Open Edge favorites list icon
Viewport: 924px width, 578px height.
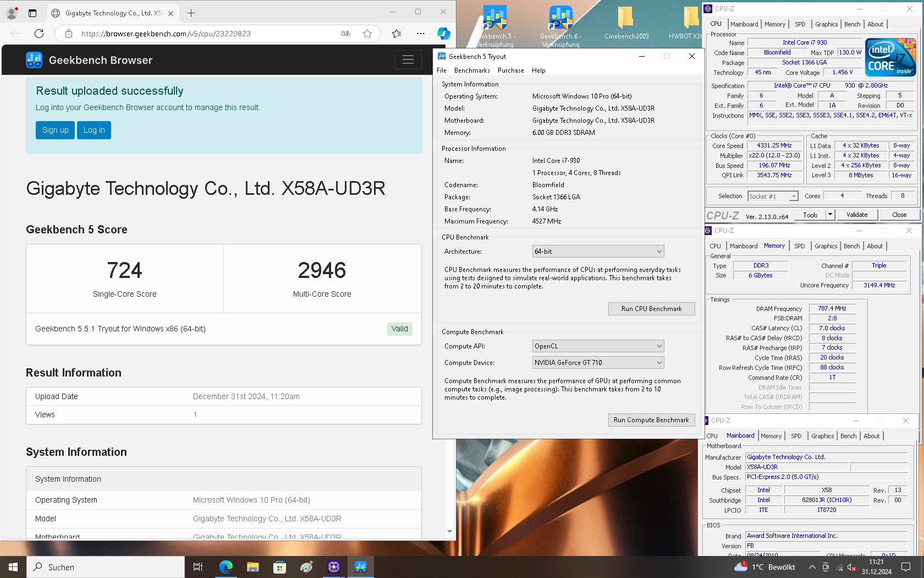pyautogui.click(x=397, y=34)
